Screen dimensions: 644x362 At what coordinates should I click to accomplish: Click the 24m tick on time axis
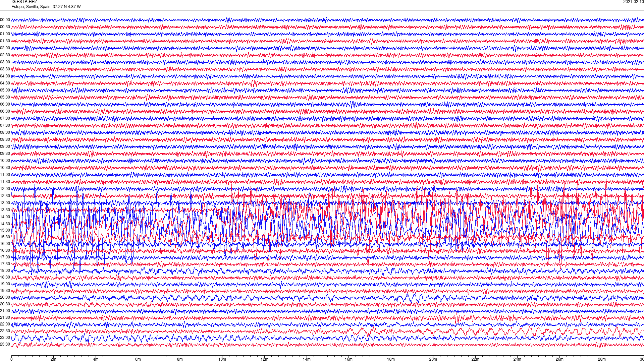518,359
